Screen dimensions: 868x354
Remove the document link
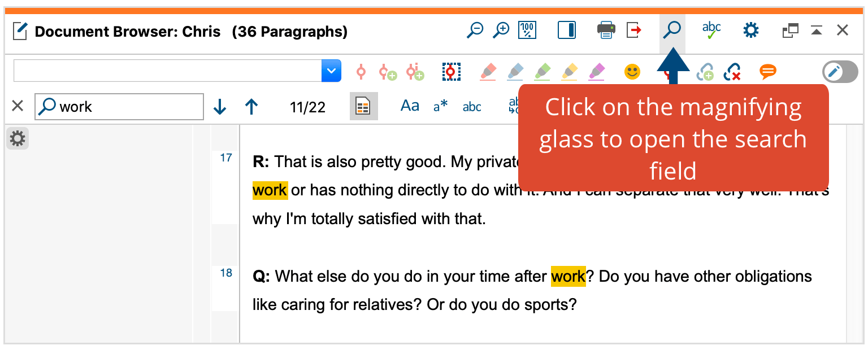732,72
